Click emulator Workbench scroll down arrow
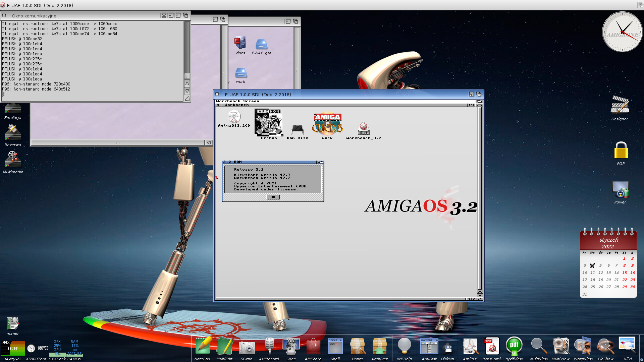The image size is (644, 362). pos(480,295)
